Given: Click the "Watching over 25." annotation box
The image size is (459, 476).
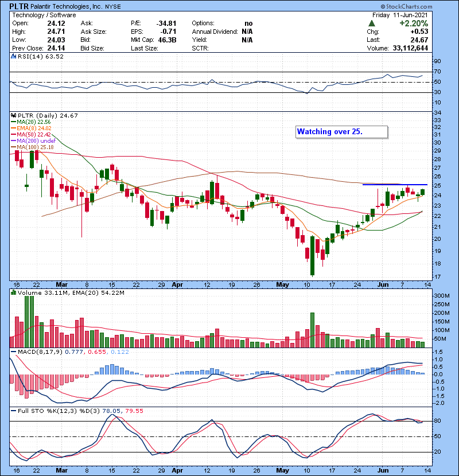Looking at the screenshot, I should [x=342, y=132].
